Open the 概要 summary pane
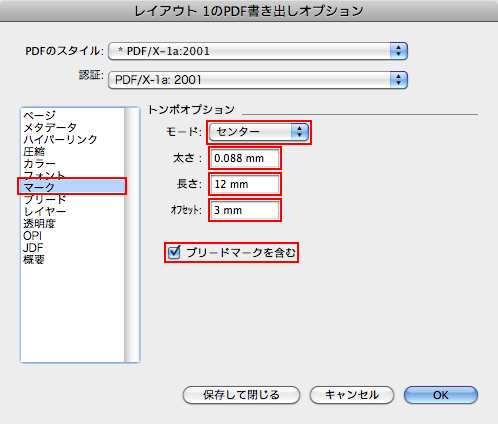 (34, 260)
